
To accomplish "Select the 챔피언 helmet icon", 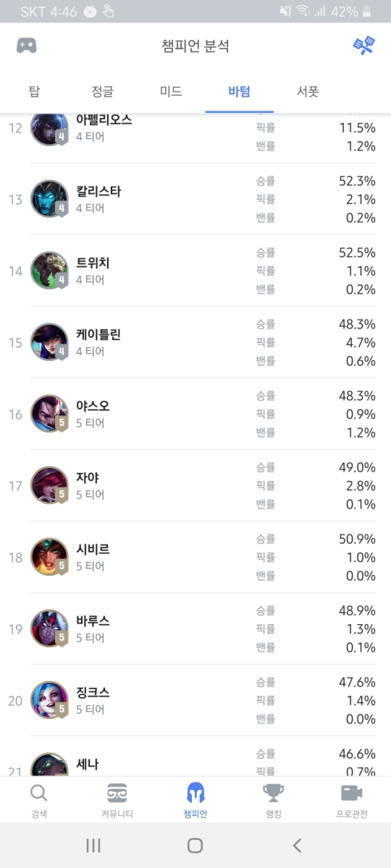I will tap(195, 793).
